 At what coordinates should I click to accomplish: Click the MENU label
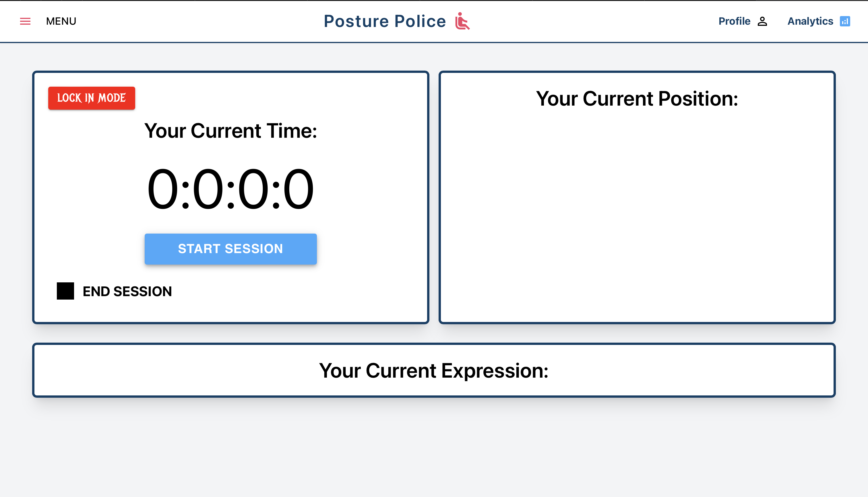point(61,21)
